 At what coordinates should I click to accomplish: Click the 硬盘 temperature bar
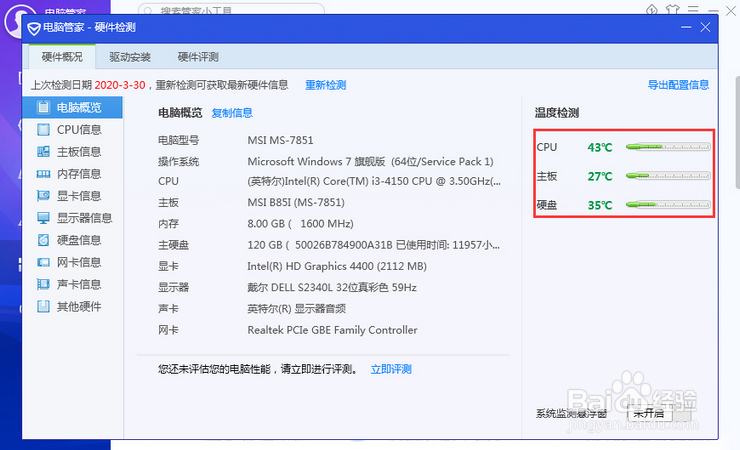[668, 205]
